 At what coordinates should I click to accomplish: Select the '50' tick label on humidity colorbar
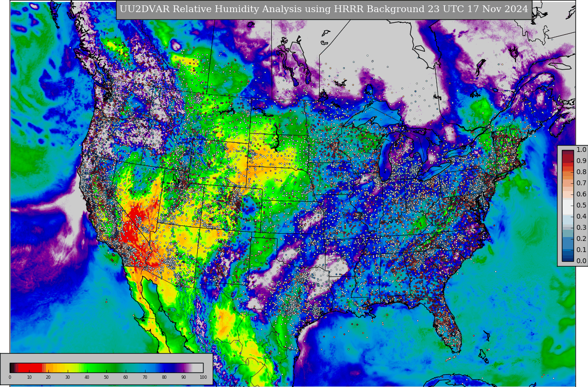coord(106,377)
